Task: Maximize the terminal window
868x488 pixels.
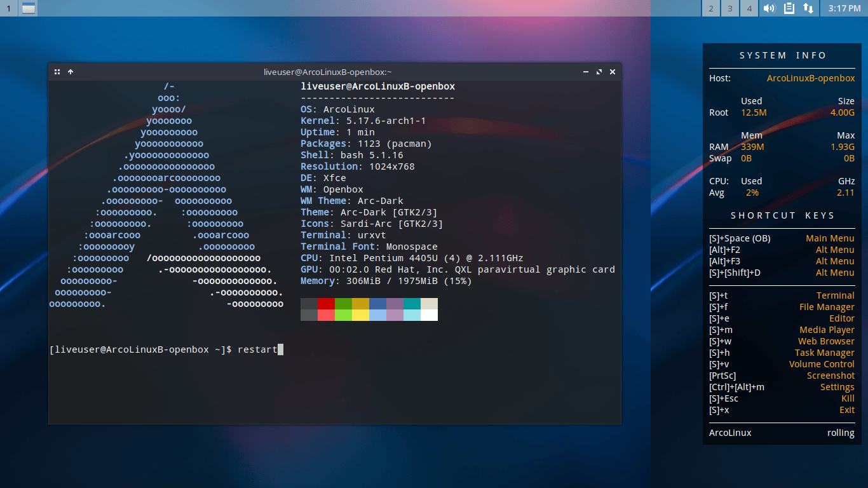Action: pyautogui.click(x=599, y=72)
